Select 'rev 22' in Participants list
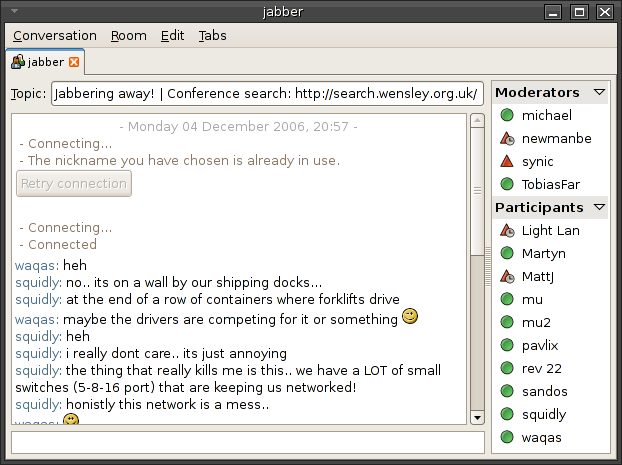Image resolution: width=622 pixels, height=465 pixels. 550,368
